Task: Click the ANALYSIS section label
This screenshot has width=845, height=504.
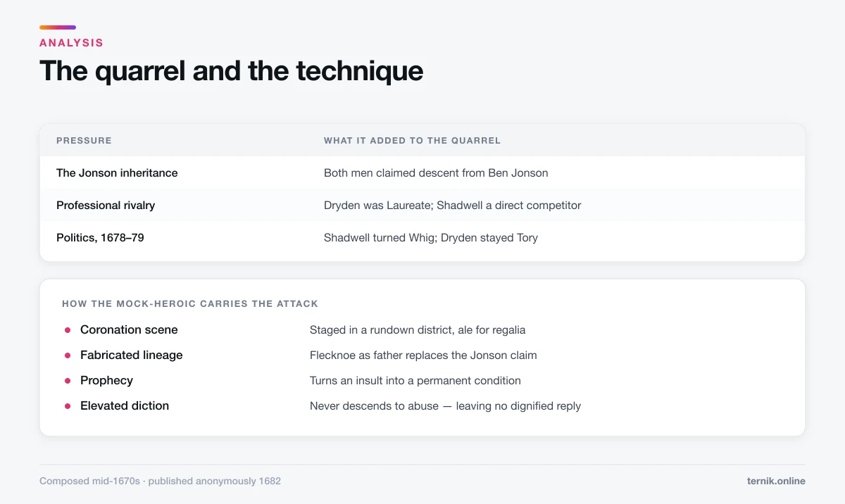Action: pyautogui.click(x=71, y=43)
